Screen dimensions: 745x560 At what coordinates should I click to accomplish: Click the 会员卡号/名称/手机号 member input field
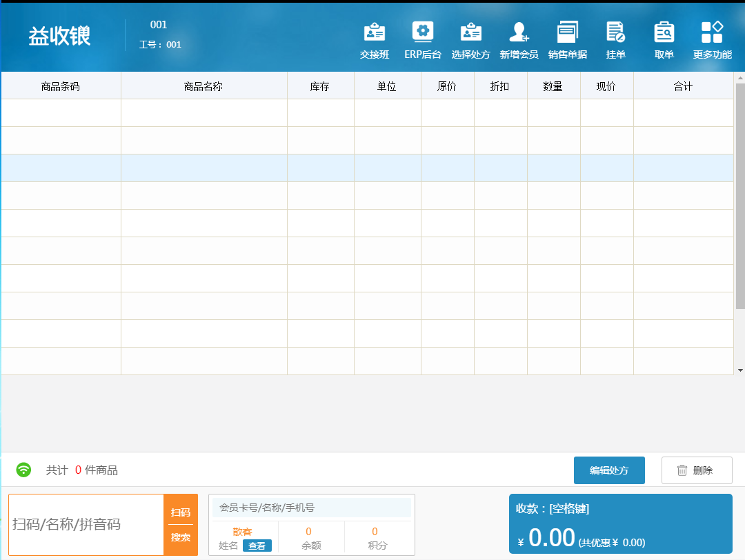pyautogui.click(x=310, y=508)
